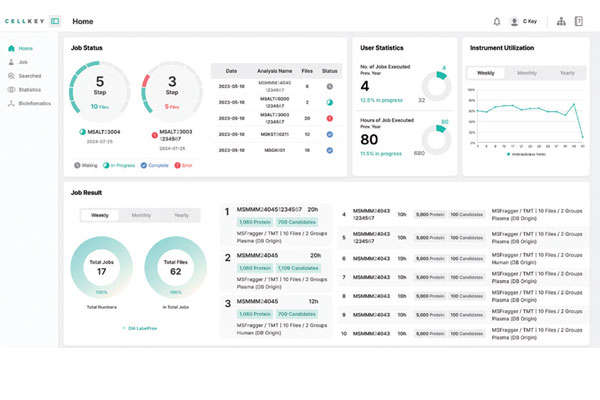Go to Job in the sidebar
The width and height of the screenshot is (600, 400).
22,62
